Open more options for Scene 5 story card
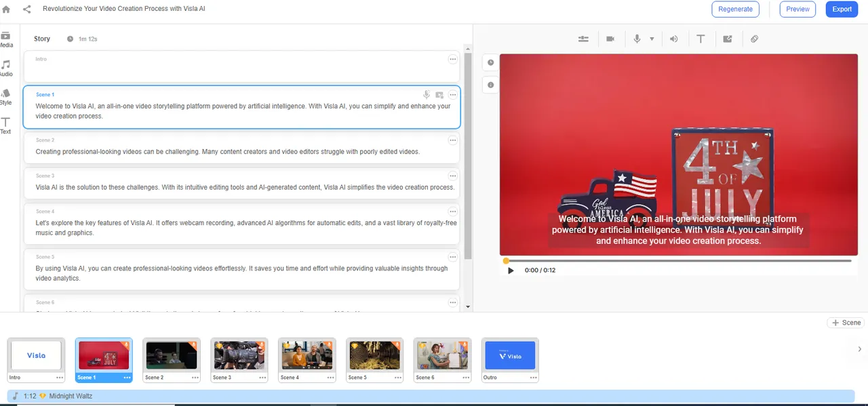The image size is (868, 406). [453, 257]
